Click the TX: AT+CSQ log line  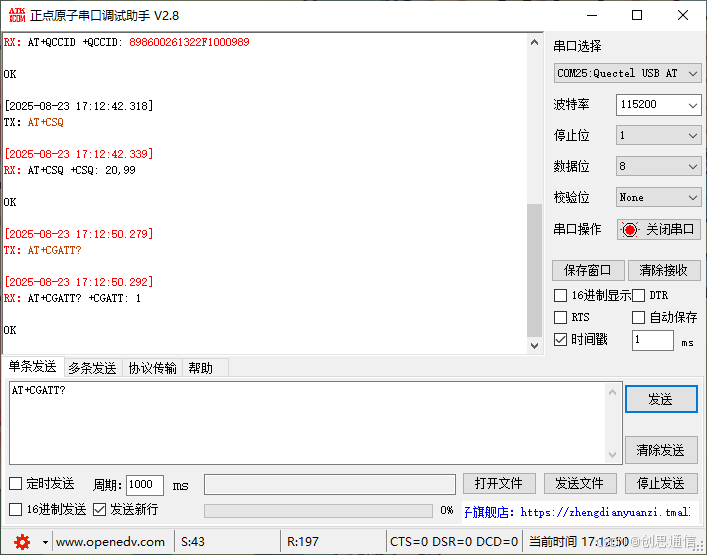[34, 122]
